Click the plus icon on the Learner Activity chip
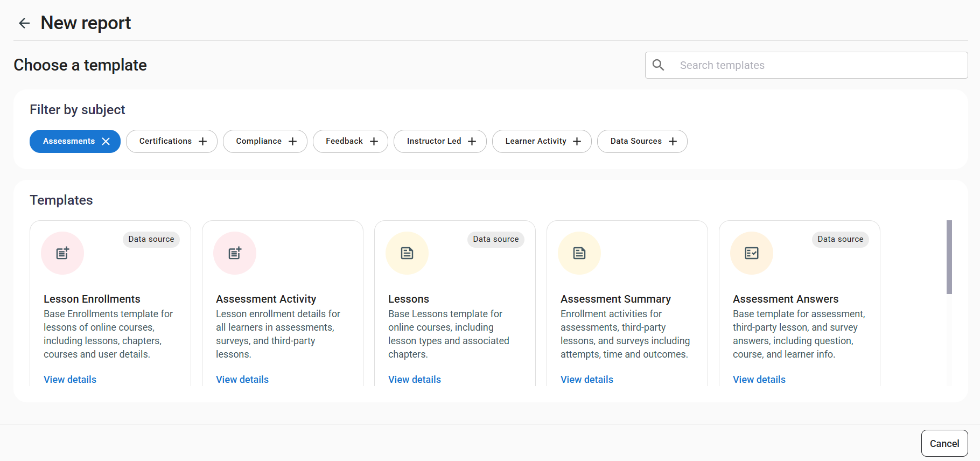The height and width of the screenshot is (461, 980). (x=577, y=141)
